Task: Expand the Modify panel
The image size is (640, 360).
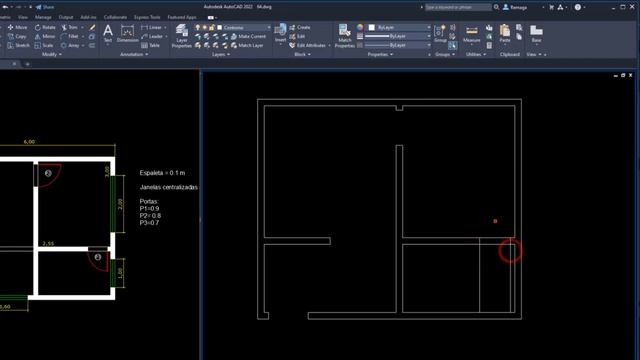Action: coord(52,54)
